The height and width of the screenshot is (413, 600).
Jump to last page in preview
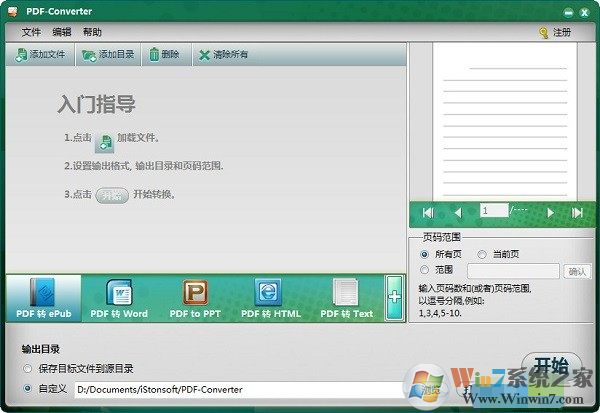tap(577, 212)
